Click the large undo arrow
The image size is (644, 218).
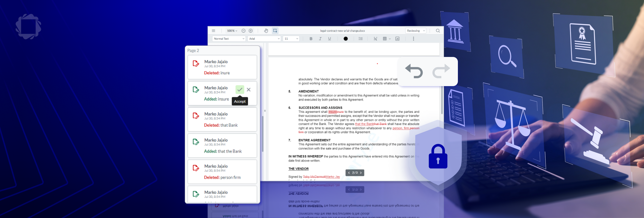coord(414,71)
